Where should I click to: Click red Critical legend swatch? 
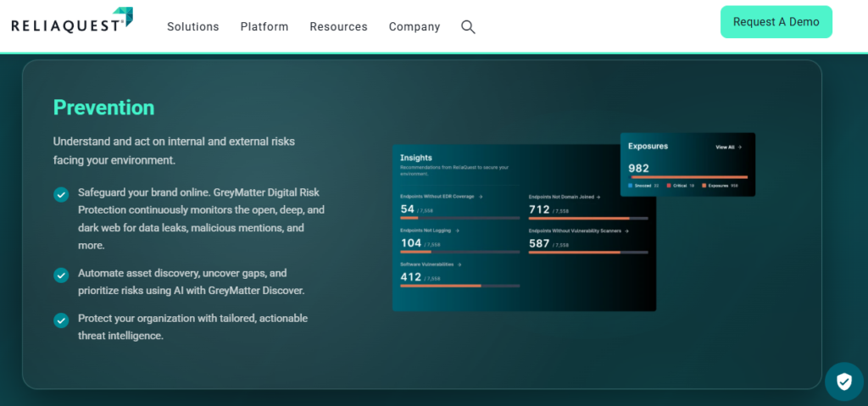(x=669, y=186)
